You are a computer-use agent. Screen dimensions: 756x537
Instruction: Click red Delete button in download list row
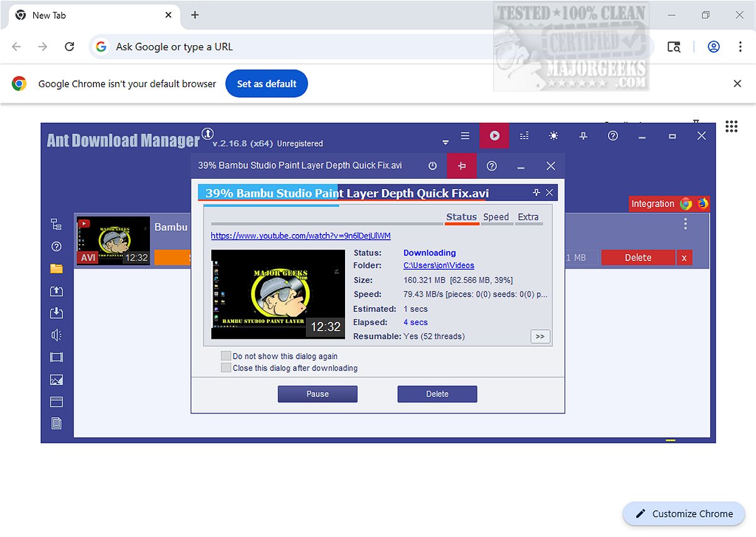[638, 258]
